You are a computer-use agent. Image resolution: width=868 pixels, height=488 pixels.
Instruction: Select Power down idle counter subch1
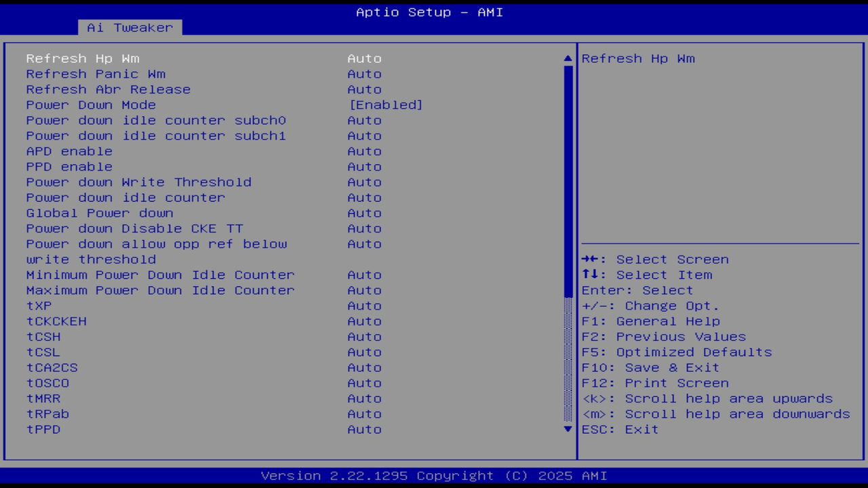point(156,136)
